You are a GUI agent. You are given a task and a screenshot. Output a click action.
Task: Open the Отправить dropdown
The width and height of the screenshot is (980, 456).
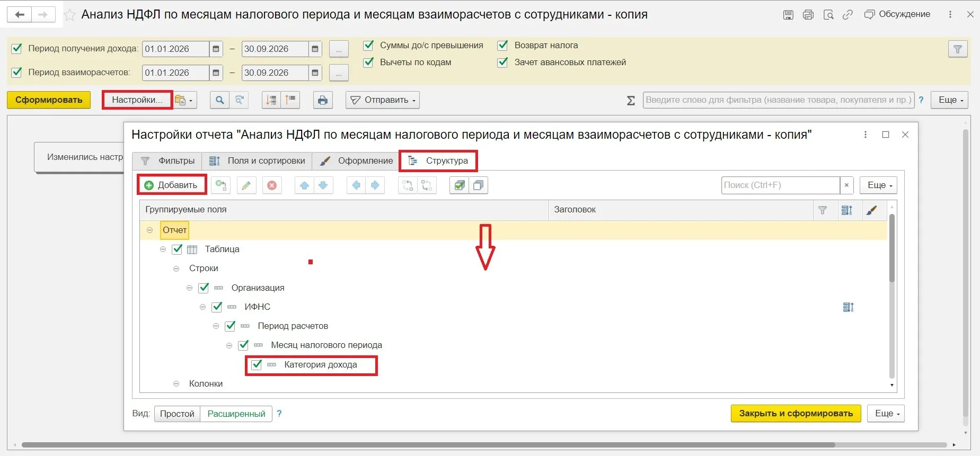click(x=383, y=100)
